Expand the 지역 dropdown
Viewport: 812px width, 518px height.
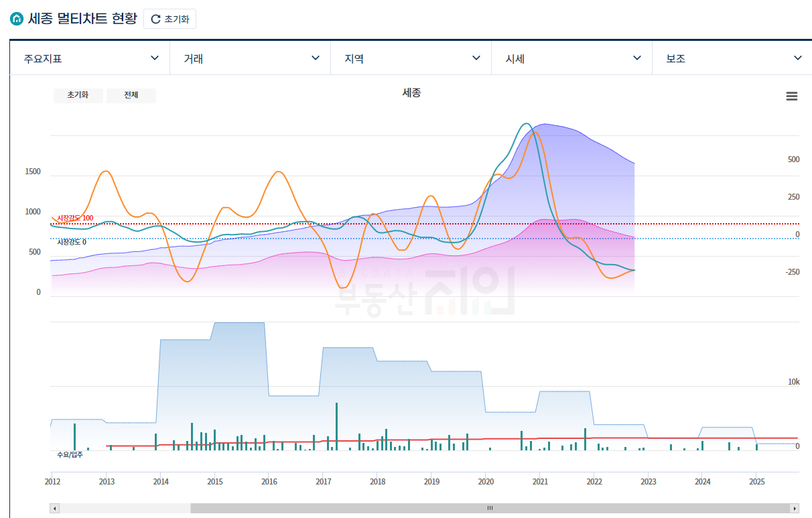(x=411, y=58)
